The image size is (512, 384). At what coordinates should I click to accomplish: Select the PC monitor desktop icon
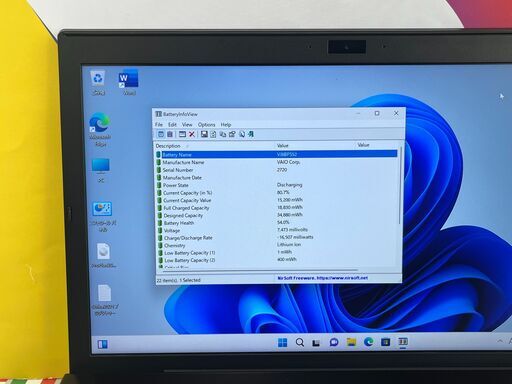(101, 170)
